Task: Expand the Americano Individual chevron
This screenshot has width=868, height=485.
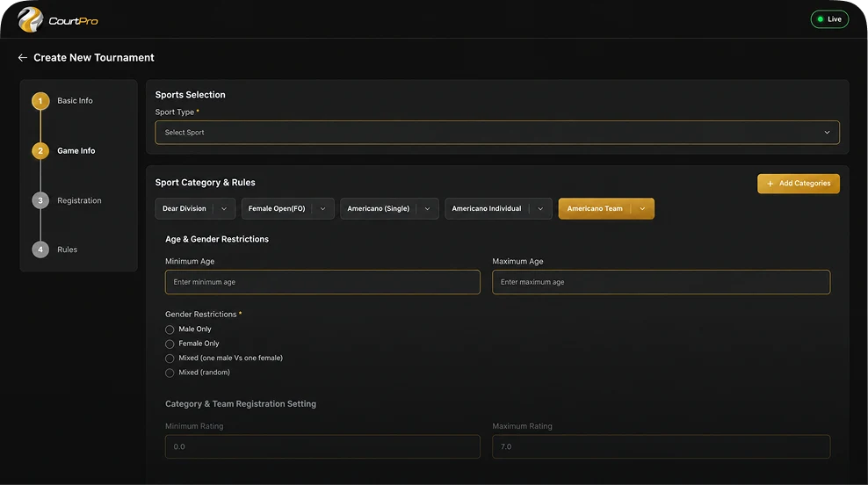Action: [540, 209]
